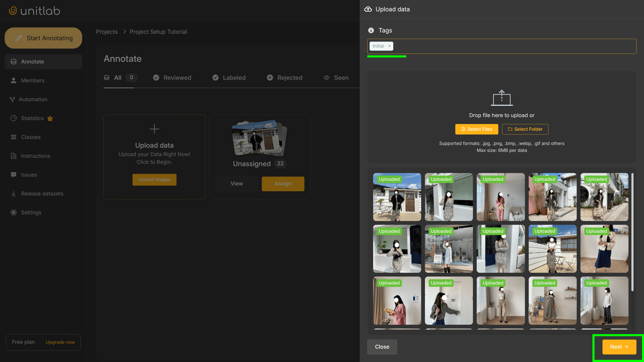Remove the Initial tag

point(390,46)
